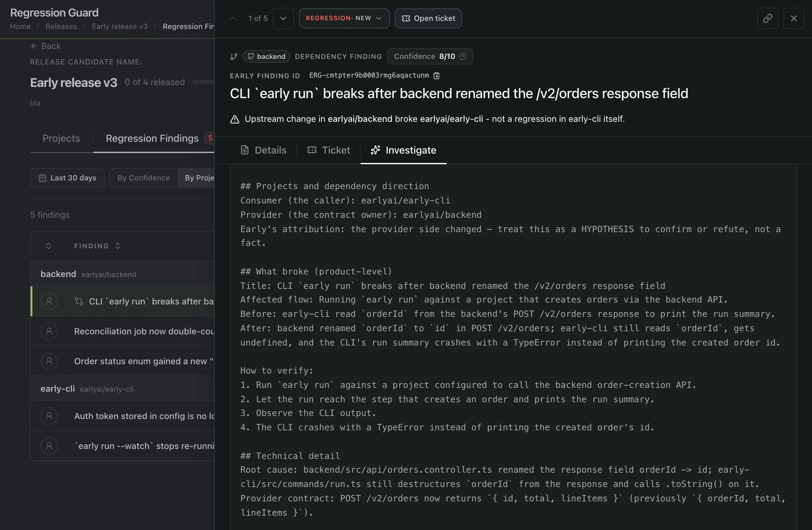Open the Projects tab
Screen dimensions: 812x530
[x=61, y=138]
